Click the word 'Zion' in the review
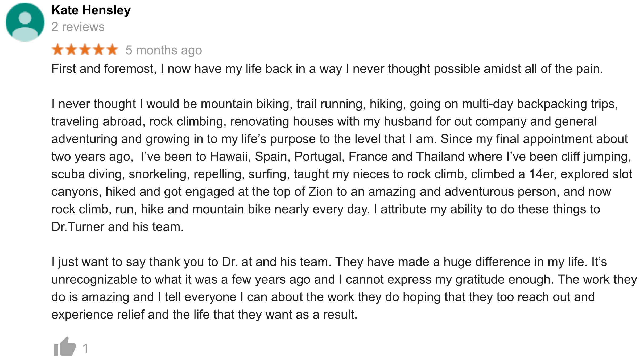Viewport: 644px width, 359px height. point(320,192)
